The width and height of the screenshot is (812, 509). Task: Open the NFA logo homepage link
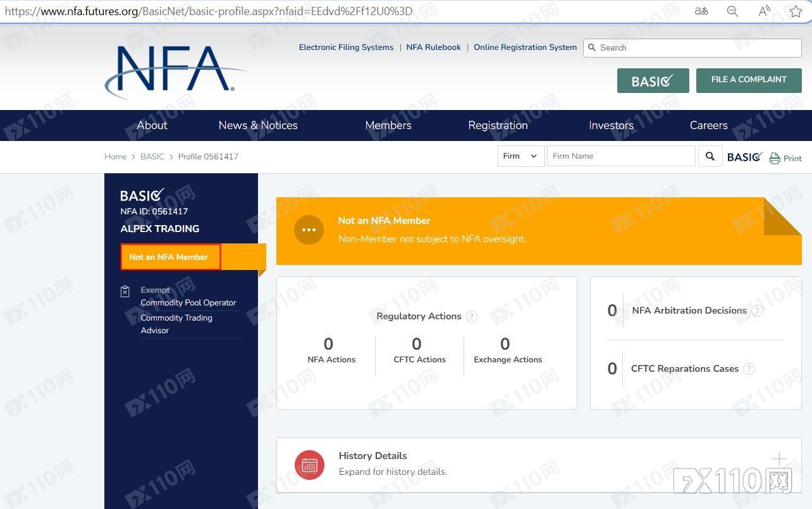click(x=175, y=71)
